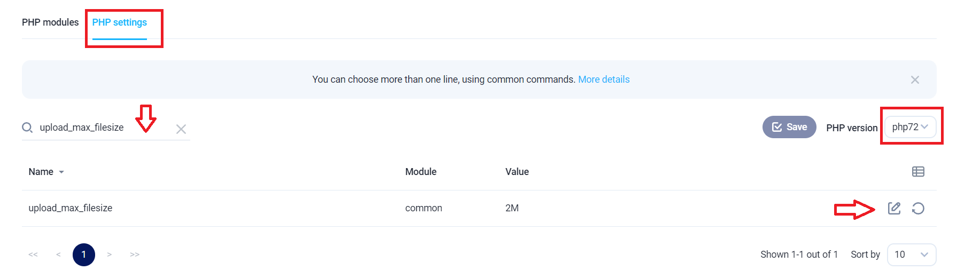
Task: Clear the search field text
Action: 181,129
